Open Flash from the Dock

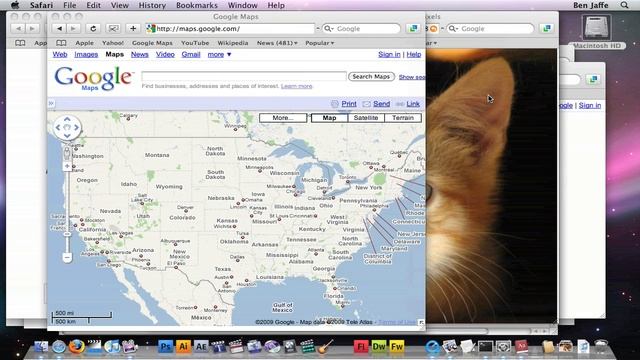pyautogui.click(x=361, y=347)
